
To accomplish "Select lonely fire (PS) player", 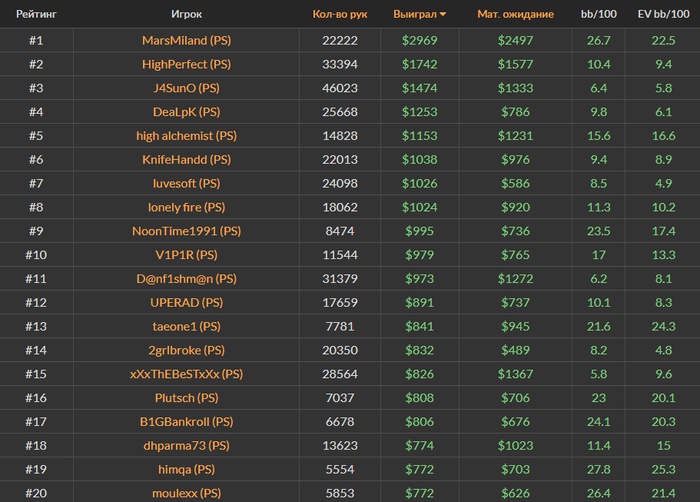I will click(x=186, y=208).
